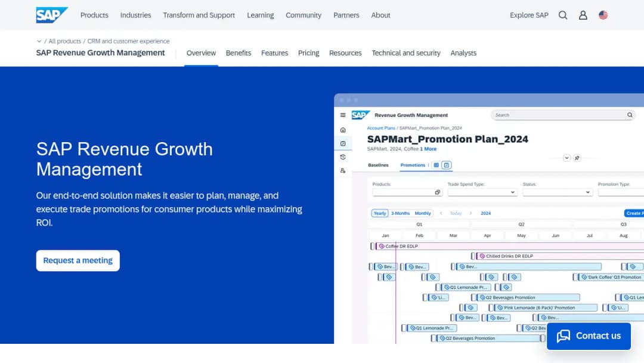Open the history clock icon in app sidebar
Screen dimensions: 644x363
tap(343, 157)
